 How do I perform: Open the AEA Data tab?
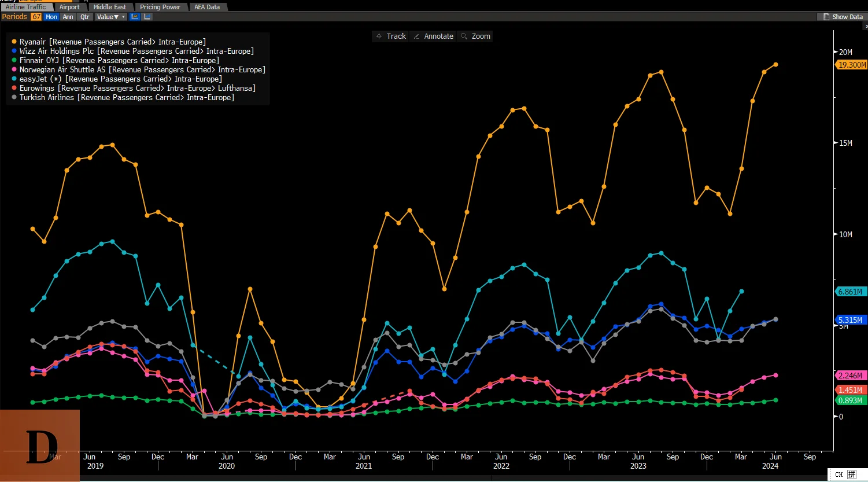tap(207, 7)
